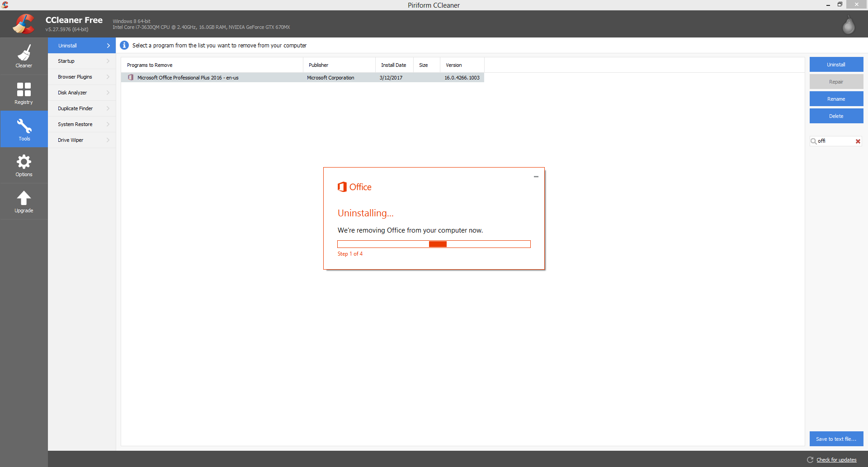Viewport: 868px width, 467px height.
Task: Click the Rename button
Action: (x=836, y=99)
